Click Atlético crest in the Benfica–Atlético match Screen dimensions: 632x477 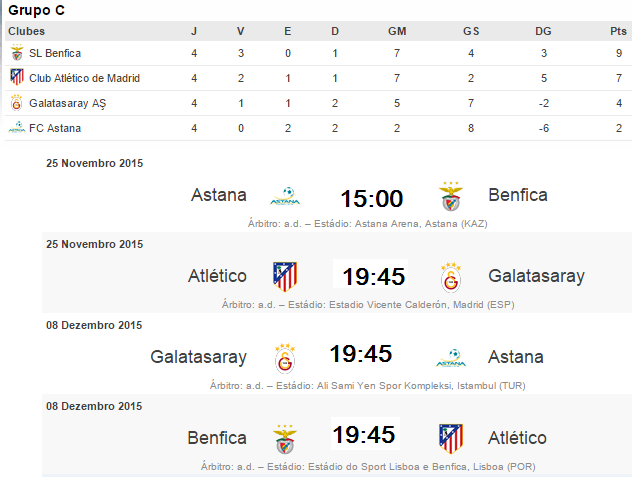[452, 438]
